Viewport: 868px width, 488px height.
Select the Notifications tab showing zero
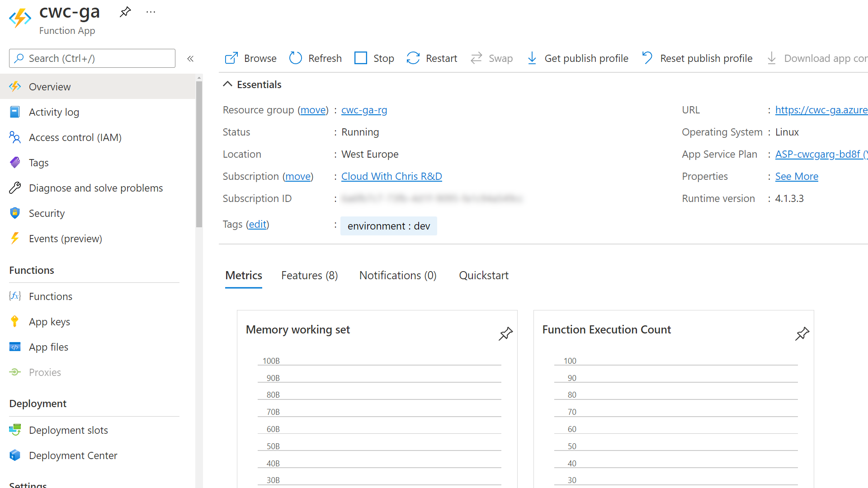coord(398,275)
